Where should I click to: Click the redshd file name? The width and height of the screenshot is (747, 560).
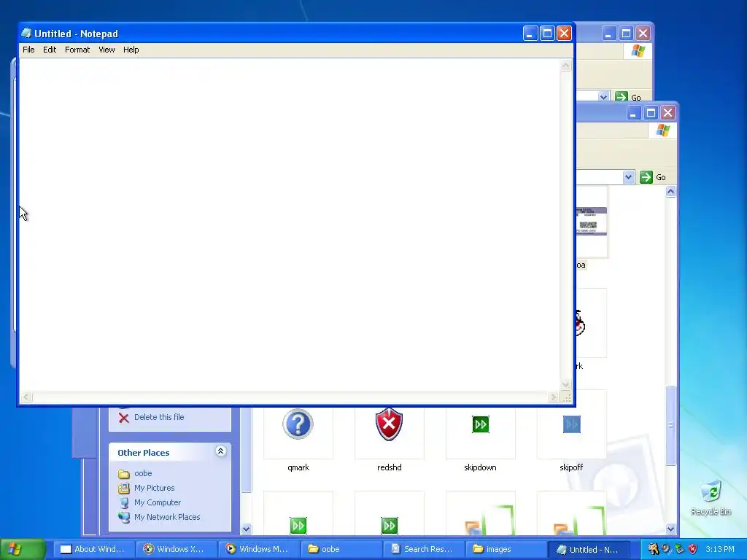[390, 467]
